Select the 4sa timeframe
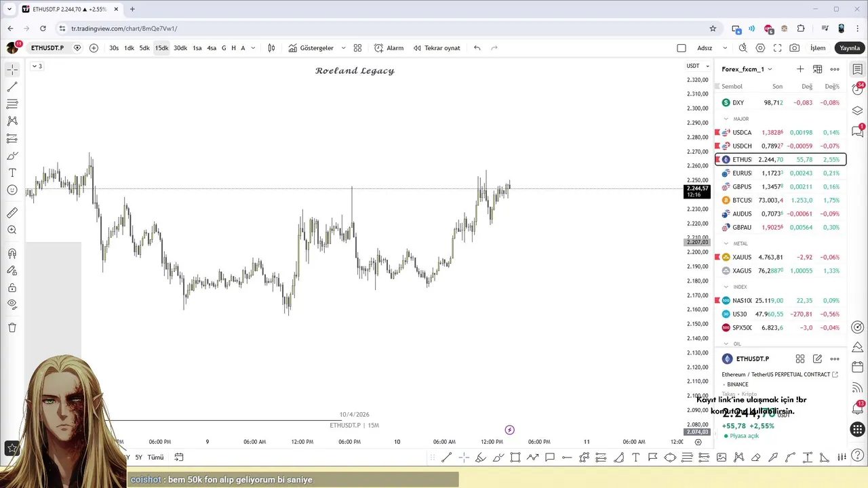Image resolution: width=868 pixels, height=488 pixels. [x=212, y=48]
